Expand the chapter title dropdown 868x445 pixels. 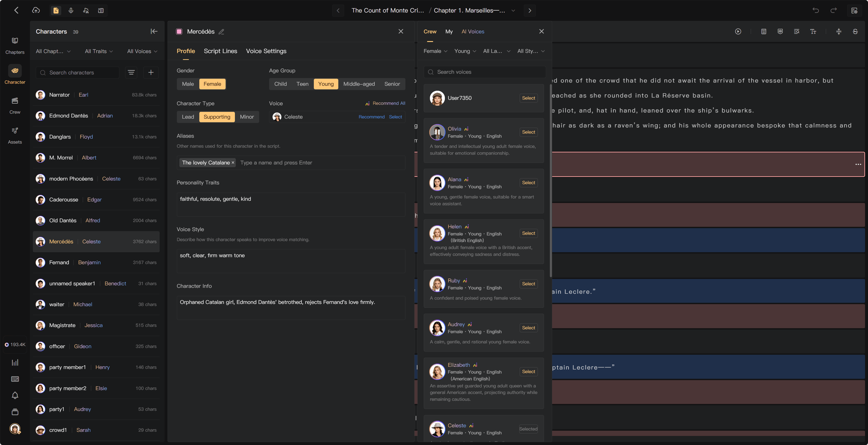click(x=513, y=10)
